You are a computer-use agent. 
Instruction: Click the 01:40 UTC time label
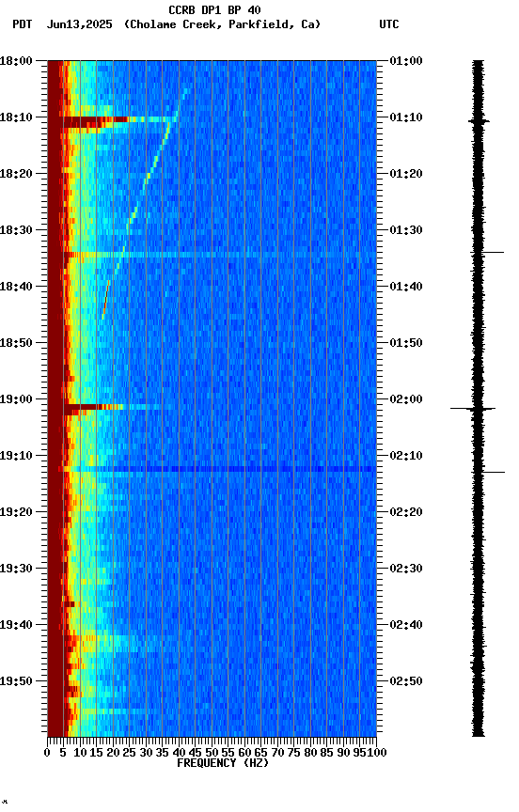(x=406, y=287)
